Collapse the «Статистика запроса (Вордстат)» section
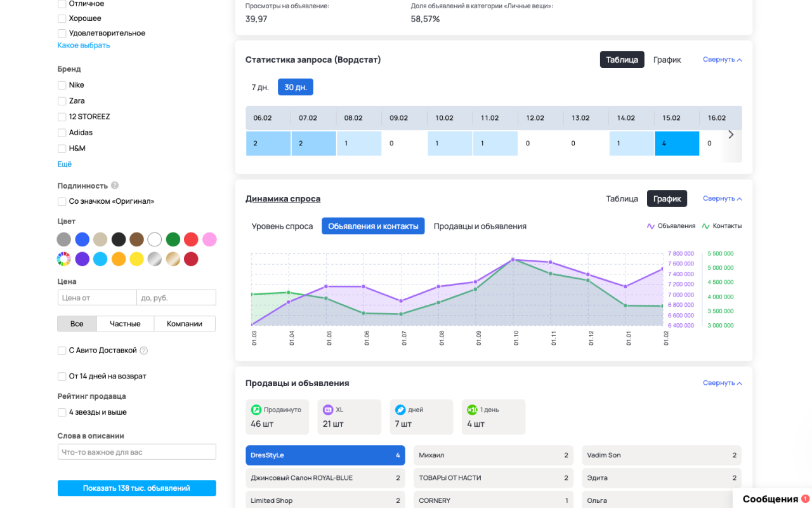Image resolution: width=812 pixels, height=508 pixels. coord(722,59)
